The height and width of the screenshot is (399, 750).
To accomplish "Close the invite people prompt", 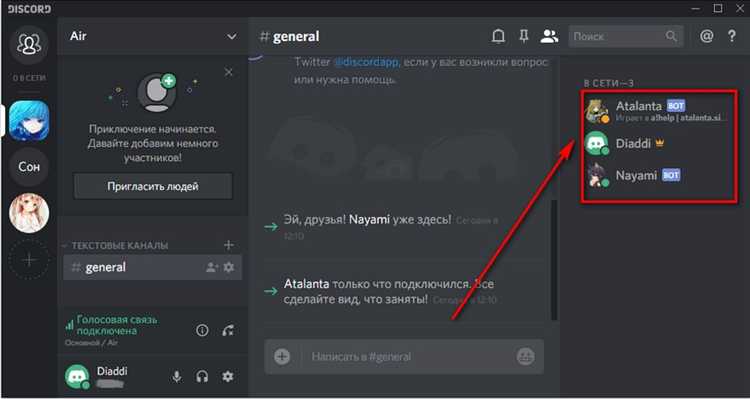I will pyautogui.click(x=229, y=72).
